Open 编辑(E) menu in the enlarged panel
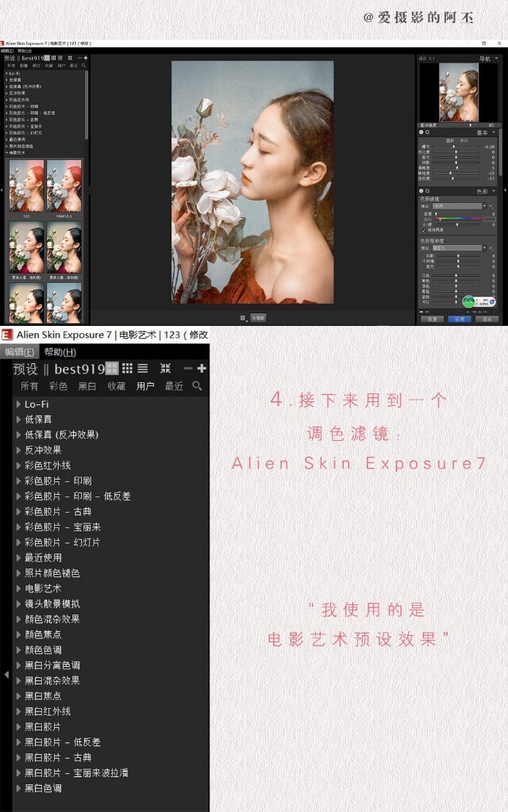 point(20,352)
